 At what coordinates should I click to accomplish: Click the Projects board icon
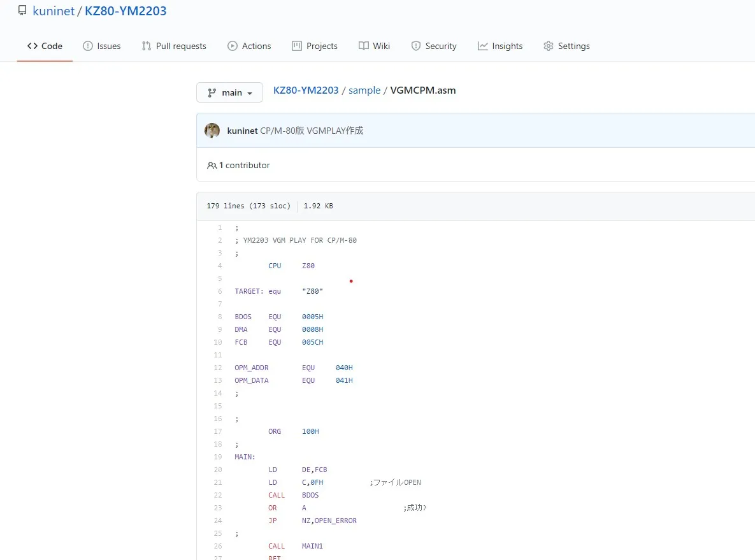point(297,46)
